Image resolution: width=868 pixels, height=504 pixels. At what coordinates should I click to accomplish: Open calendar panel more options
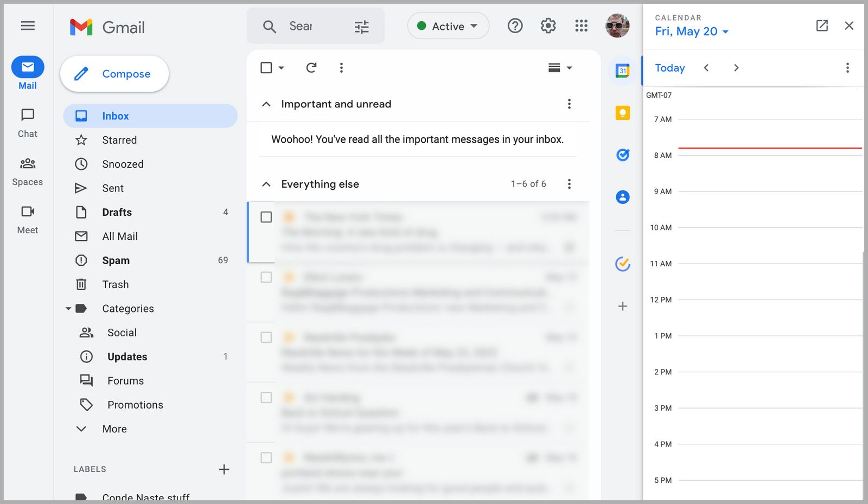click(x=847, y=68)
